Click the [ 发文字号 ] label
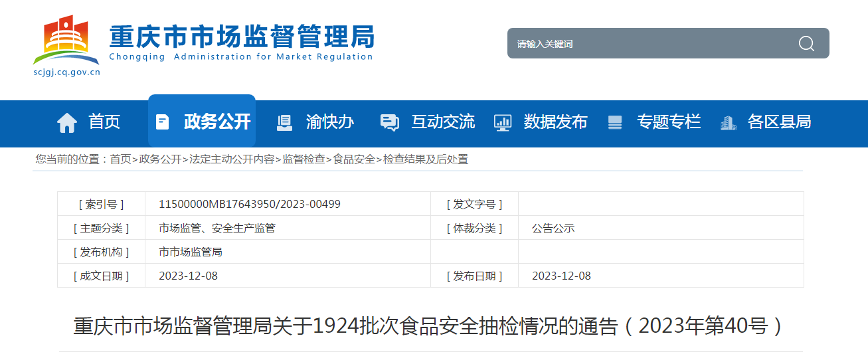 (474, 204)
